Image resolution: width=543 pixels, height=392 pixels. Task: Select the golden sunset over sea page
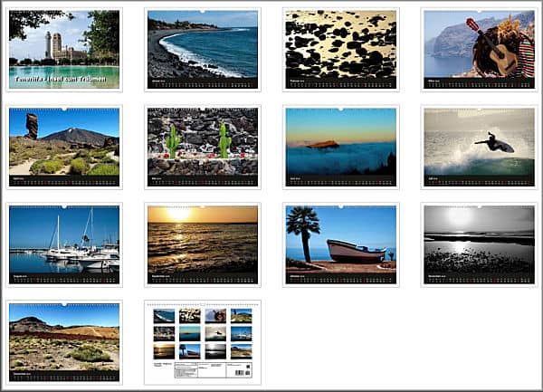203,244
